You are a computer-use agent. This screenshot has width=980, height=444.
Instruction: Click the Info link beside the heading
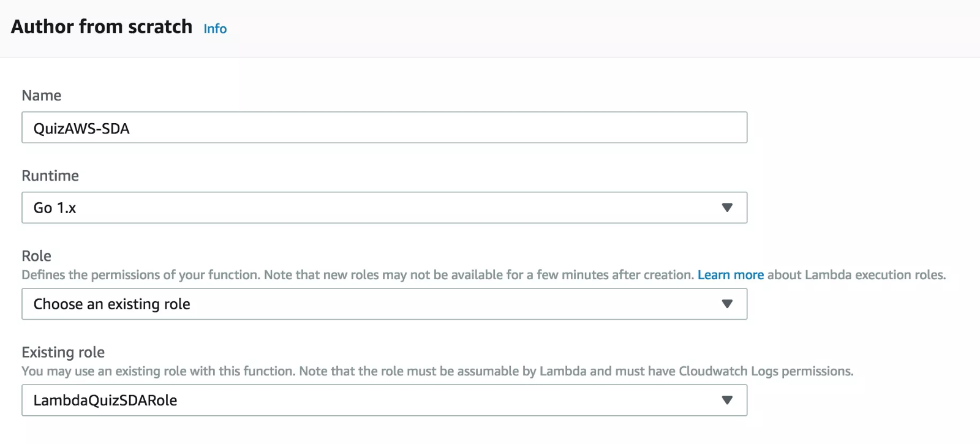click(215, 29)
